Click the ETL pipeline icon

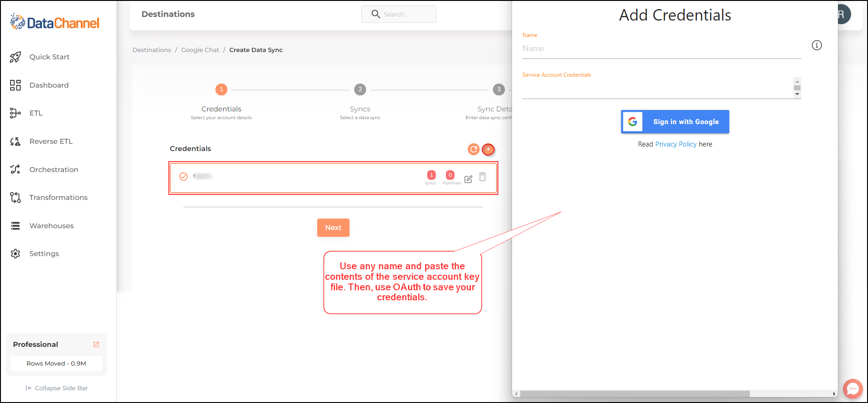(x=16, y=113)
